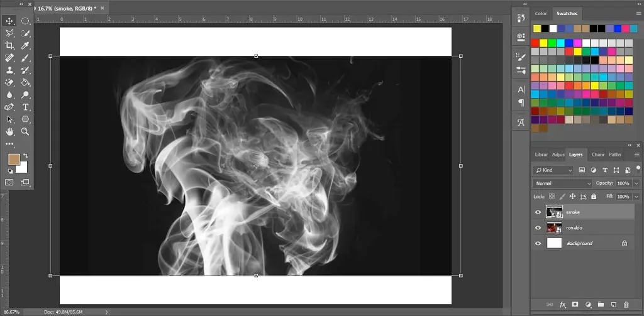Reset to default black and white colors
This screenshot has width=644, height=316.
[10, 171]
